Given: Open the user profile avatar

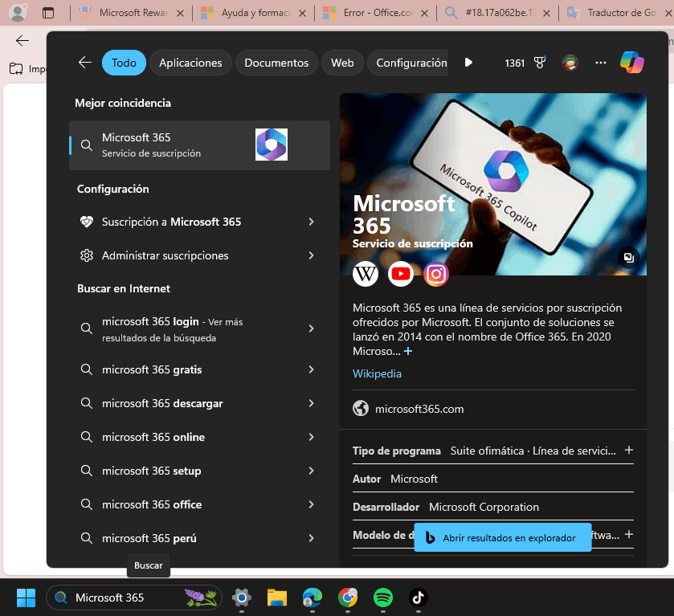Looking at the screenshot, I should (570, 63).
